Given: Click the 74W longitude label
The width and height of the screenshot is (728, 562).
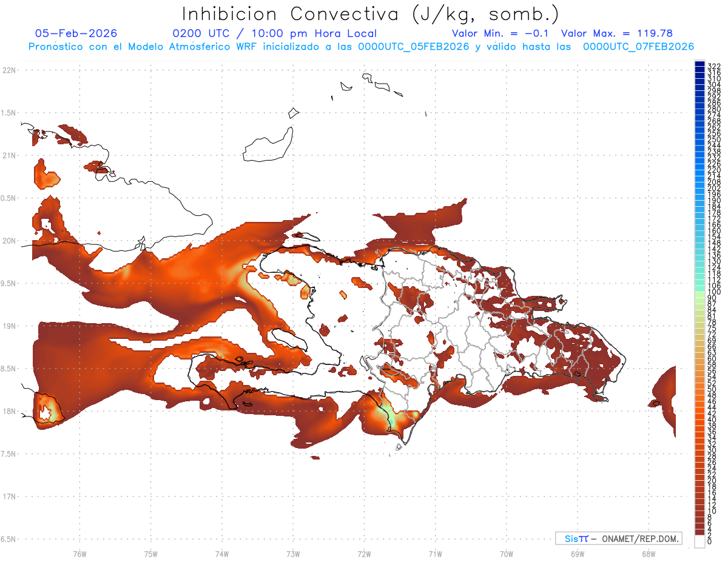Looking at the screenshot, I should coord(222,554).
